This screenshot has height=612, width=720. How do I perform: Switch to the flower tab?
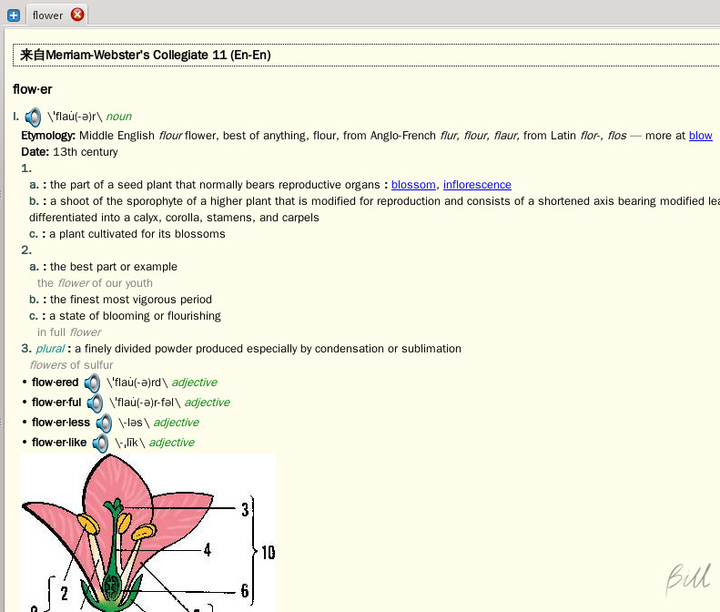[47, 15]
